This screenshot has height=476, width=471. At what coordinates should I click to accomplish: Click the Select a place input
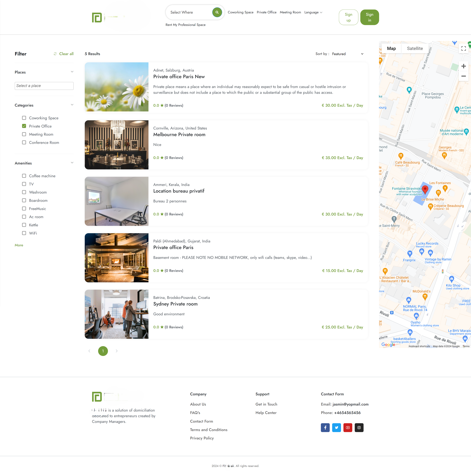[x=44, y=86]
